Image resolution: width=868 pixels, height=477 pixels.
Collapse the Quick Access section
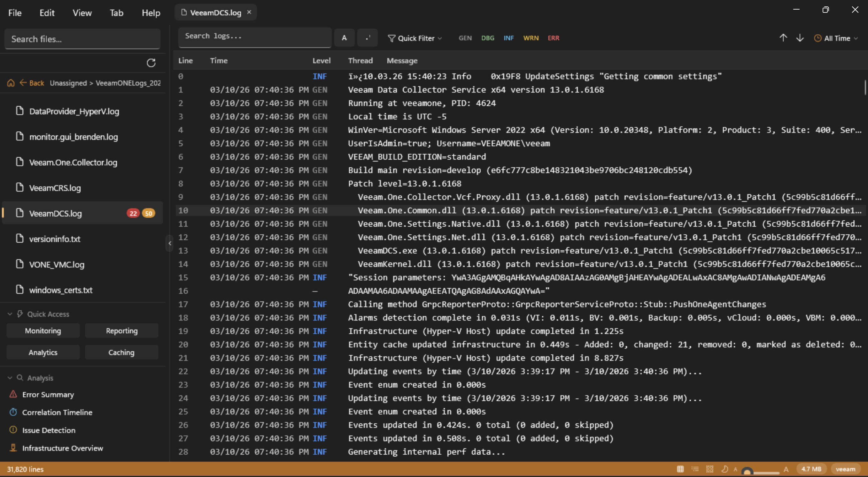click(x=10, y=314)
